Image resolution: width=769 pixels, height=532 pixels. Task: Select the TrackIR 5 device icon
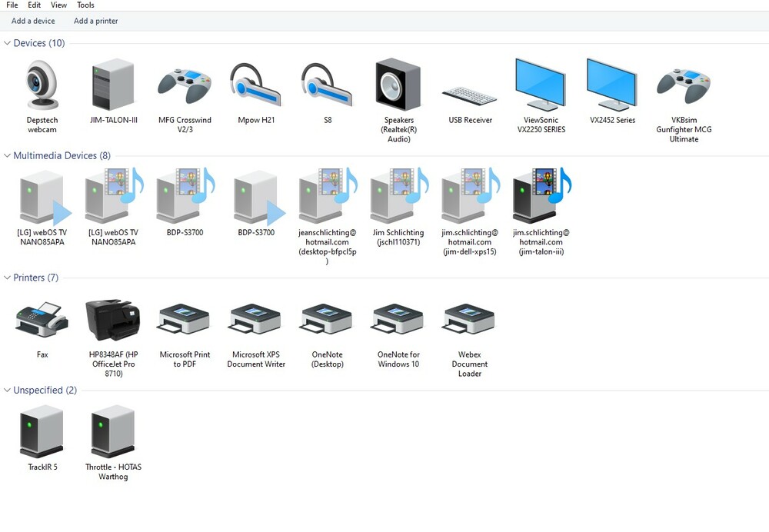pos(42,431)
